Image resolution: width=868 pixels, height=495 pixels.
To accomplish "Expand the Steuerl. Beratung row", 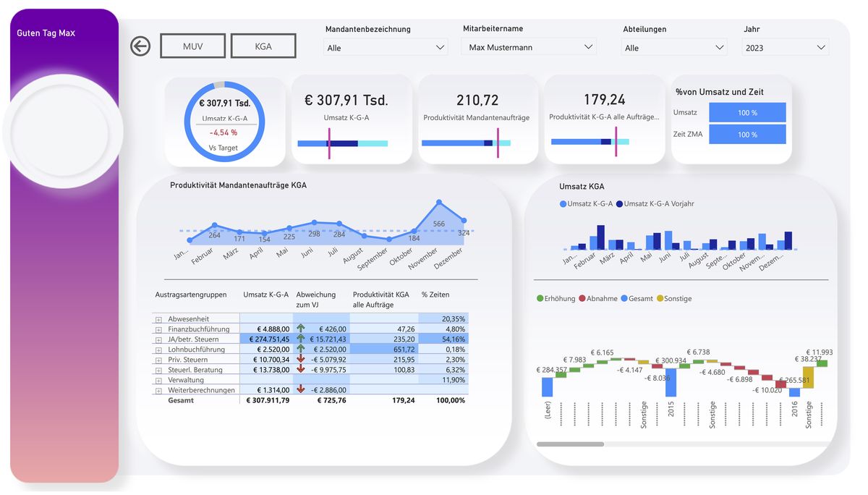I will point(158,370).
